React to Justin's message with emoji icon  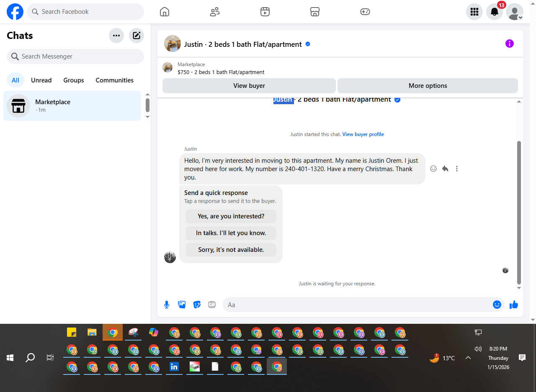click(x=433, y=169)
